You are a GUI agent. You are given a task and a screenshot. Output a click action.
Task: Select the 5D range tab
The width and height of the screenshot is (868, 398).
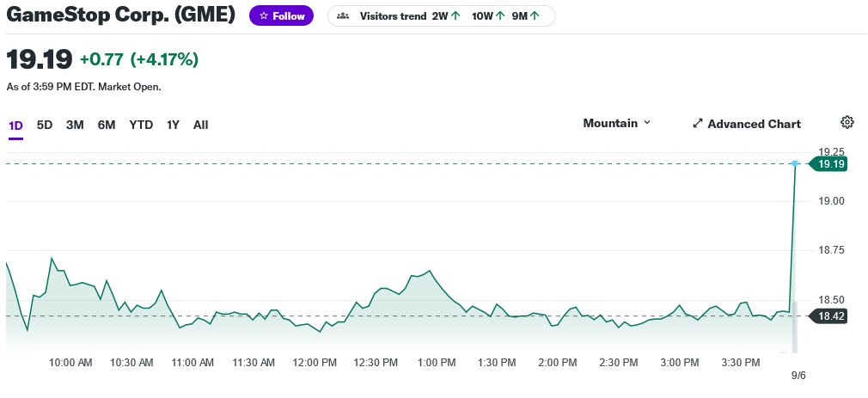pos(45,126)
